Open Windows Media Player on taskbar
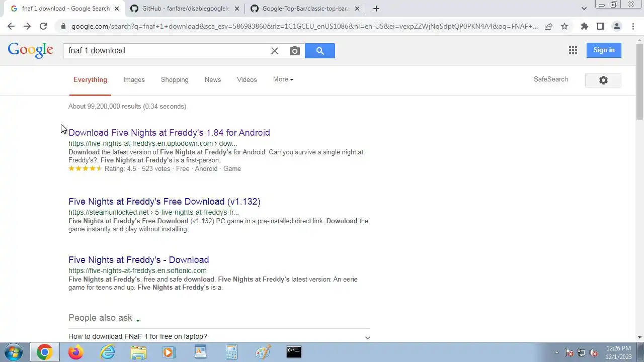The width and height of the screenshot is (644, 362). click(169, 352)
